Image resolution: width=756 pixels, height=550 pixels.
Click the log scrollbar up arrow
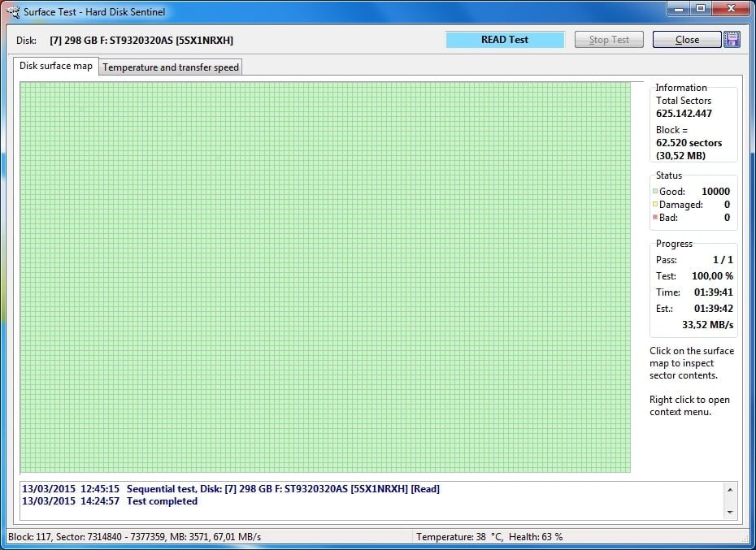(730, 490)
